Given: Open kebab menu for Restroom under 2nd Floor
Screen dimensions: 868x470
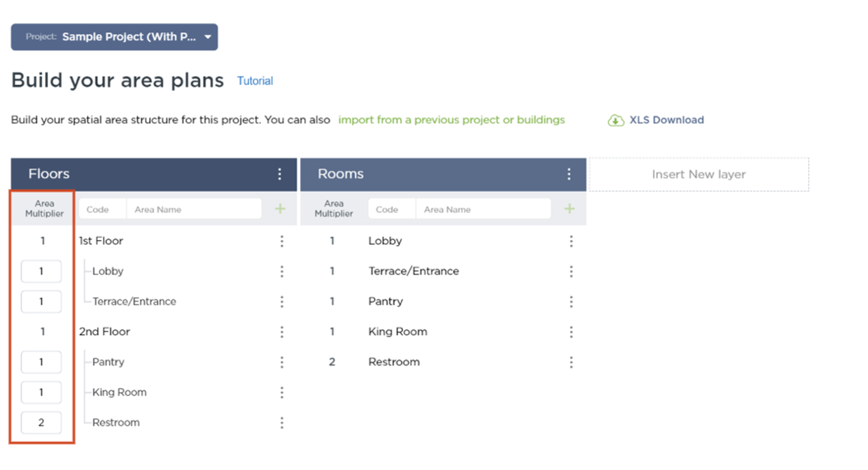Looking at the screenshot, I should point(282,423).
